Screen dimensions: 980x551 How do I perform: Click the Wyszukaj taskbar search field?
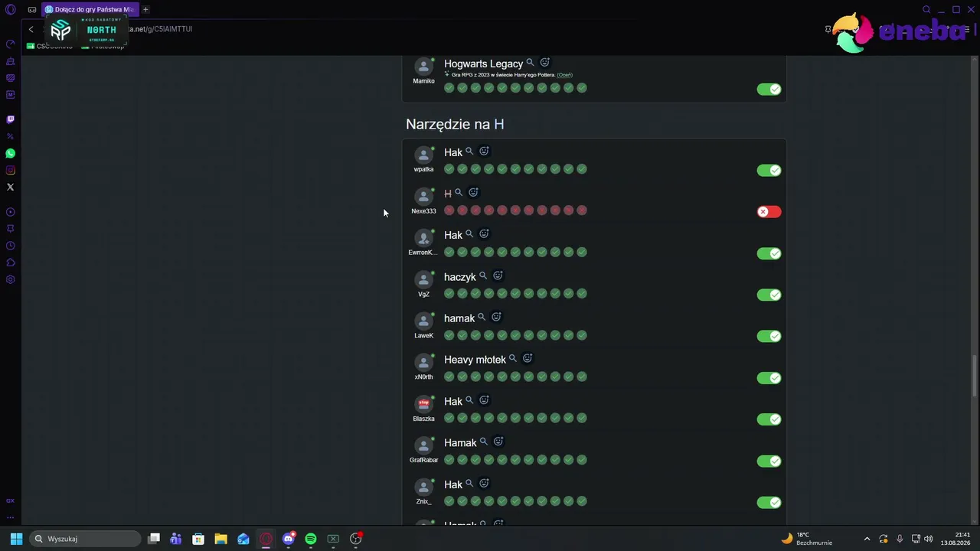coord(85,539)
